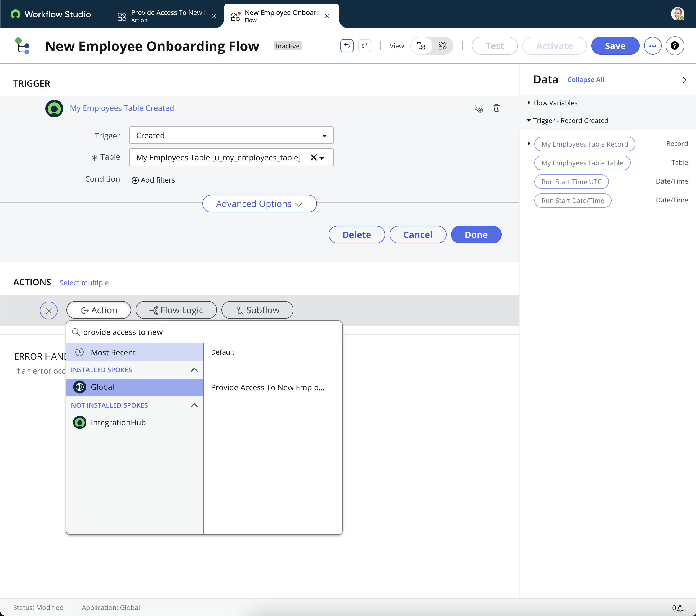Click the Application: Global status text
The image size is (696, 616).
click(111, 607)
